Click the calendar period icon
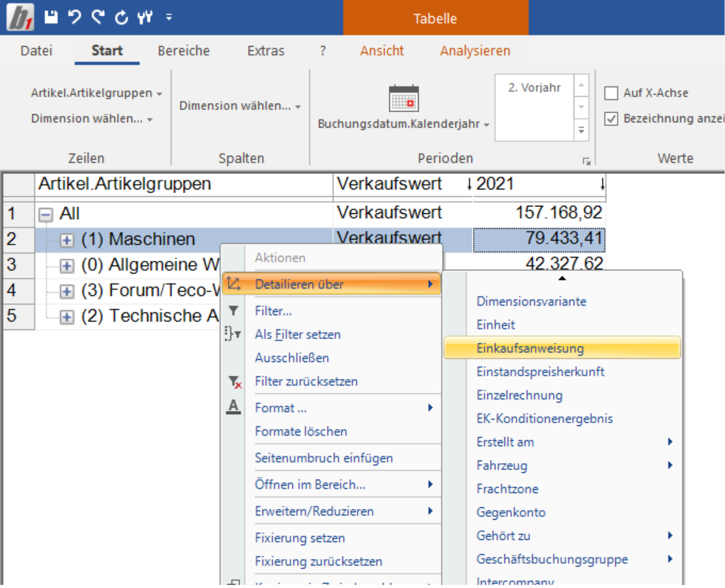The image size is (725, 588). pyautogui.click(x=404, y=98)
